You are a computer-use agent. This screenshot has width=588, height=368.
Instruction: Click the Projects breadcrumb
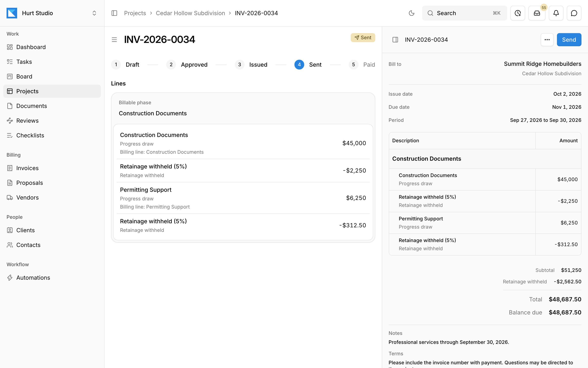pos(135,13)
